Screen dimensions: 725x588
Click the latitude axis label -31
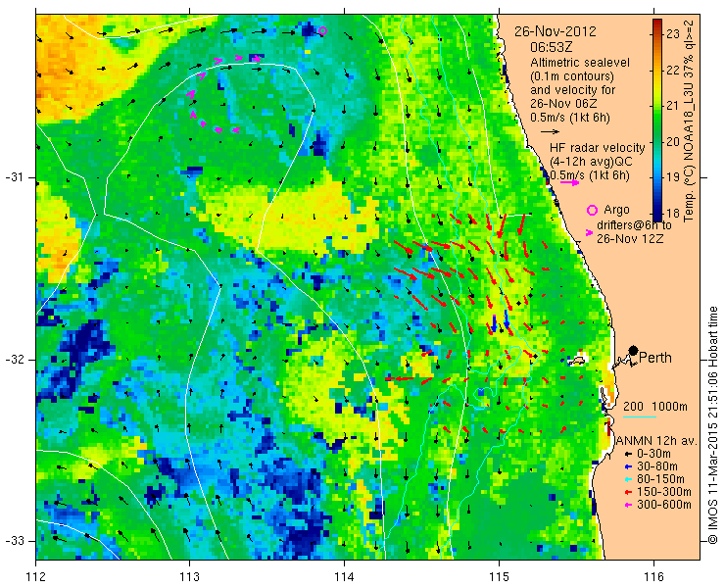[x=14, y=177]
